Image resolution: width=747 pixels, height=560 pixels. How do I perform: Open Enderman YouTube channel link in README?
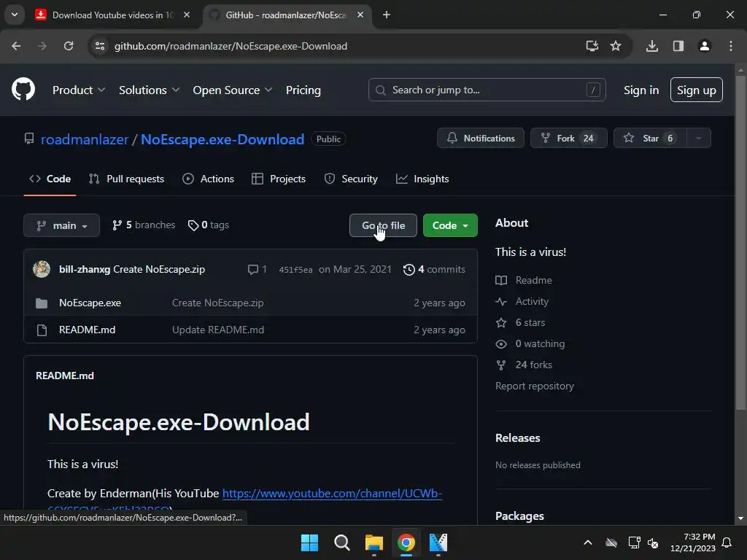332,494
